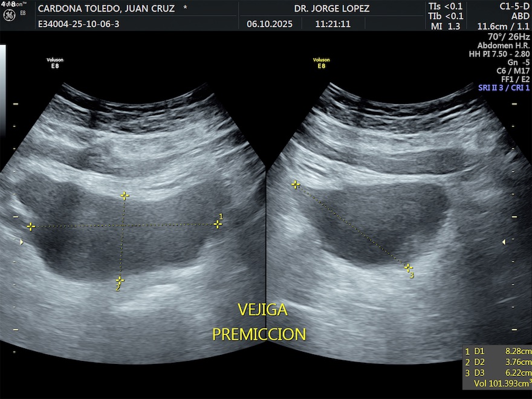Select the left caliper cross of measurement 1
The height and width of the screenshot is (399, 532).
point(31,227)
